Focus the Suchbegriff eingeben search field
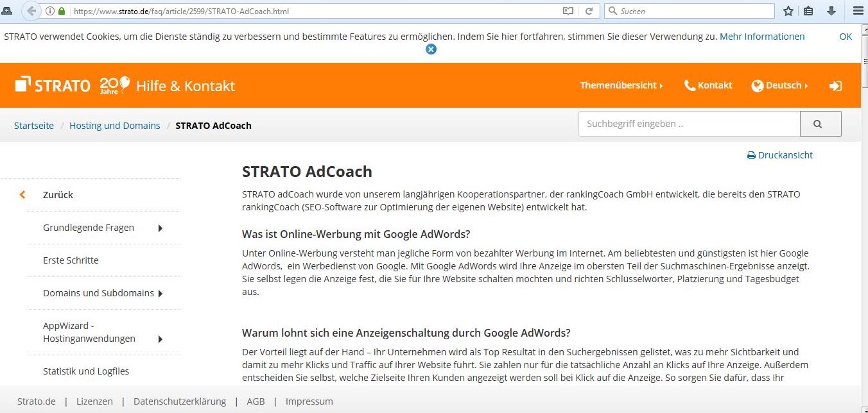The width and height of the screenshot is (868, 413). click(x=690, y=124)
